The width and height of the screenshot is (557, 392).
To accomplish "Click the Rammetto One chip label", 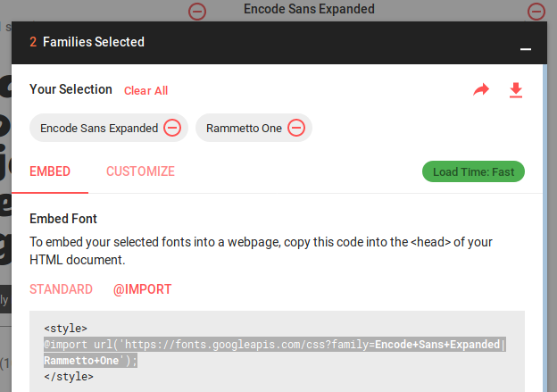I will coord(244,128).
